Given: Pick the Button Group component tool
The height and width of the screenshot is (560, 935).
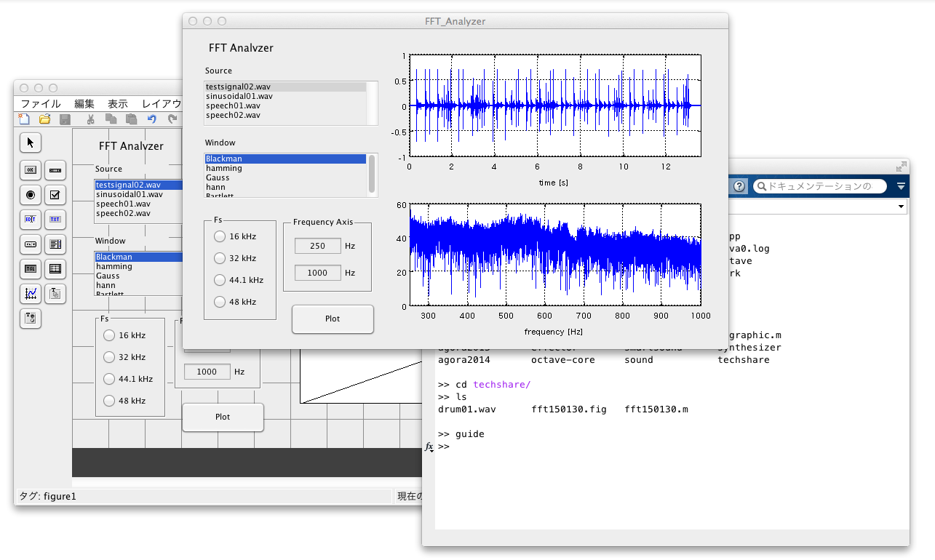Looking at the screenshot, I should pyautogui.click(x=31, y=318).
